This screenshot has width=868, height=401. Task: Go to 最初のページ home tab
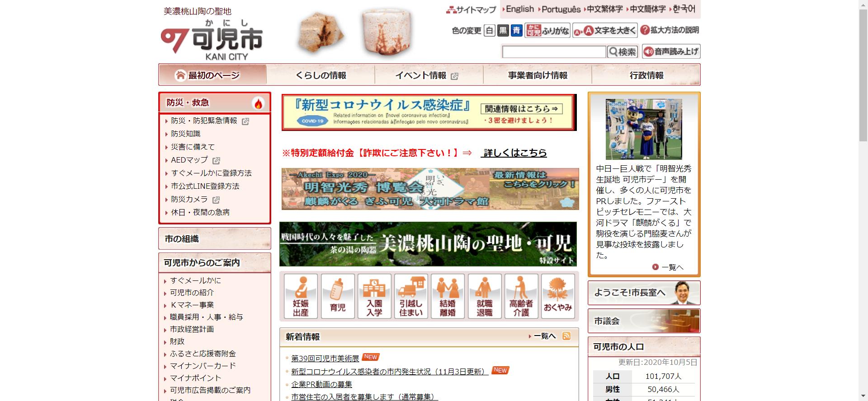[212, 75]
